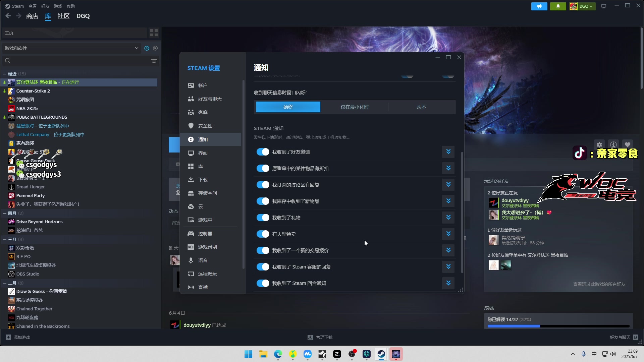
Task: Open Family settings section
Action: click(210, 112)
